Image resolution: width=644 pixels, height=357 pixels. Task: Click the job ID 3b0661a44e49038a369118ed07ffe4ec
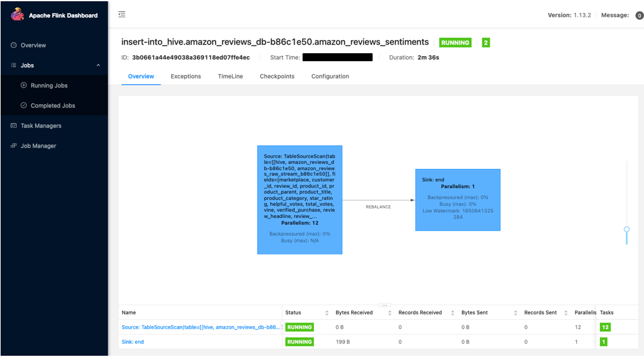pyautogui.click(x=191, y=58)
